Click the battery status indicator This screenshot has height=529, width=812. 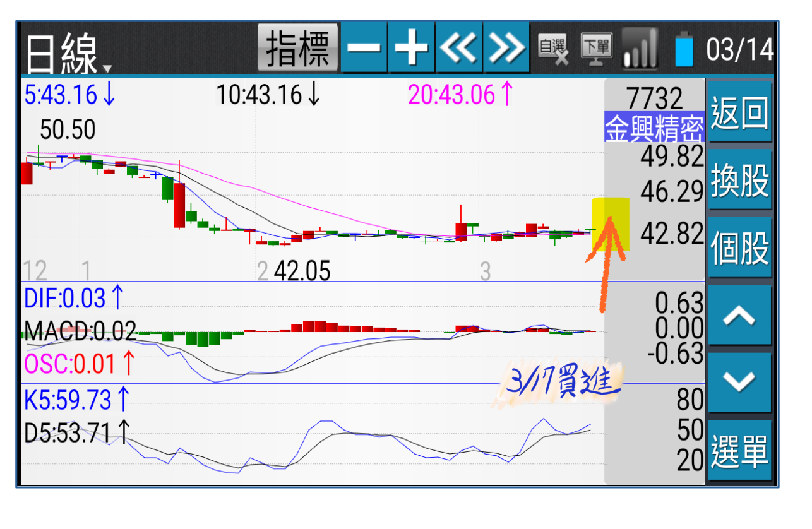point(684,49)
